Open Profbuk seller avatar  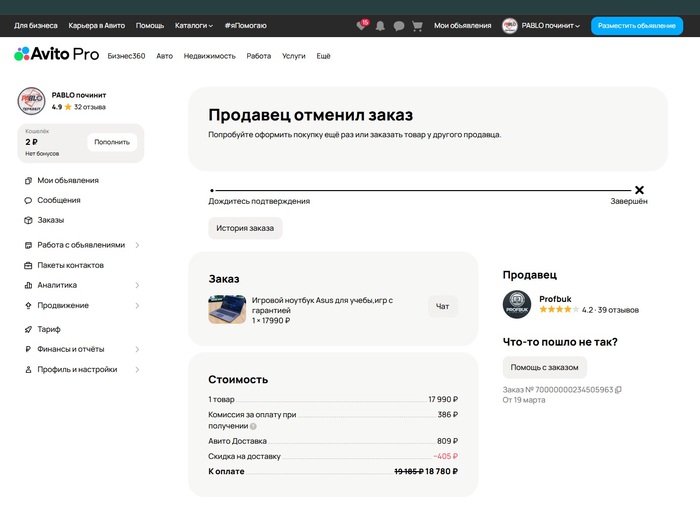[x=517, y=304]
